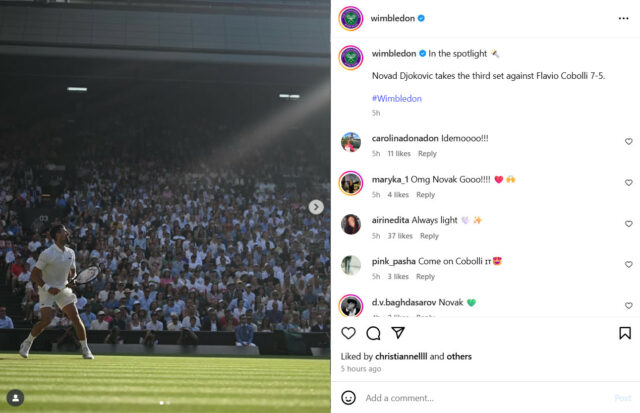Like the post with the heart icon
The width and height of the screenshot is (640, 413).
coord(348,333)
